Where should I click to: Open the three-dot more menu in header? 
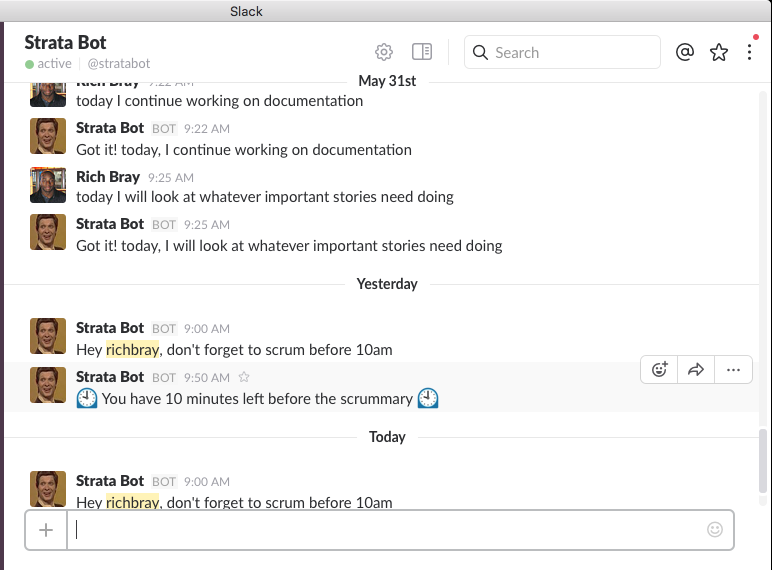[749, 52]
